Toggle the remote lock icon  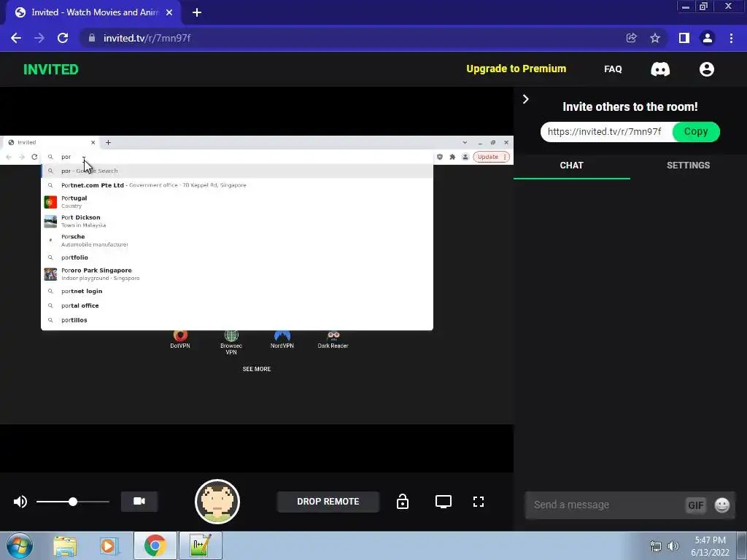pos(403,502)
